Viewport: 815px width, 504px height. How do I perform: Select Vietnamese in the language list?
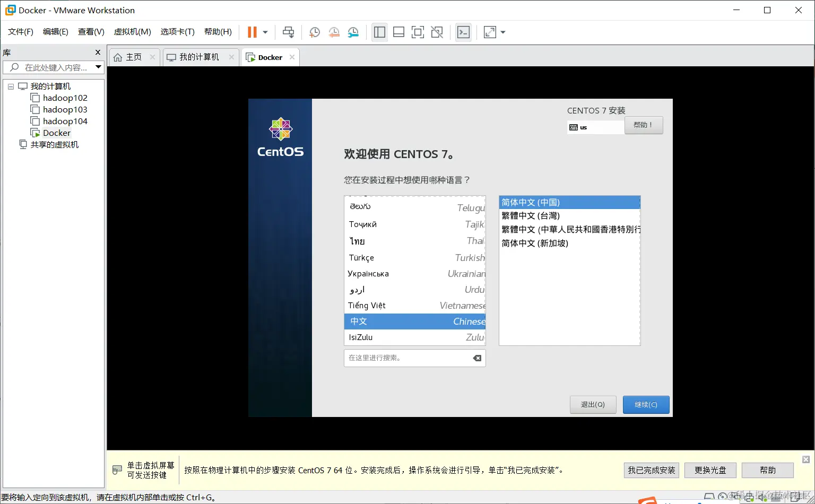tap(415, 306)
